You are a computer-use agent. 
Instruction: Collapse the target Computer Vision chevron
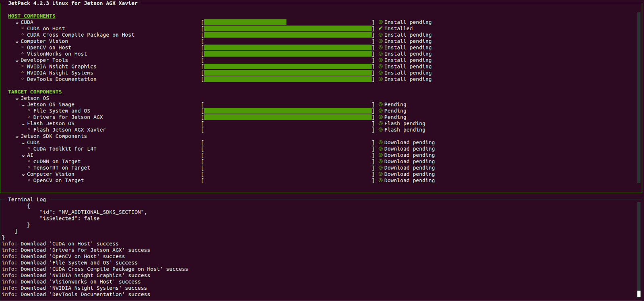pyautogui.click(x=23, y=174)
